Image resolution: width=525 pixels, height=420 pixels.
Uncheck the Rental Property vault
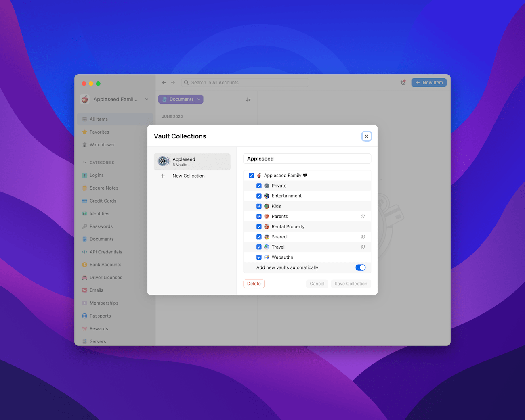[259, 226]
